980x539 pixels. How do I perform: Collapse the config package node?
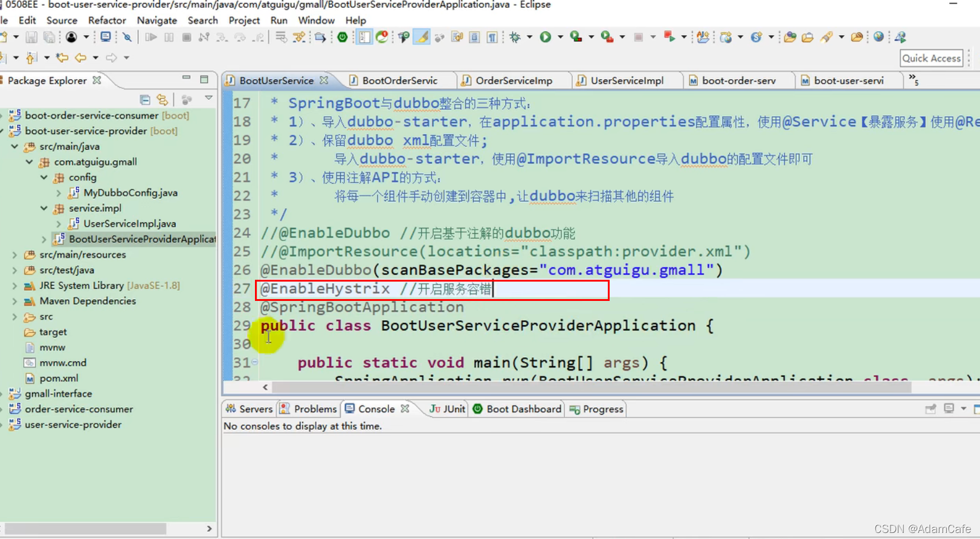pyautogui.click(x=44, y=177)
